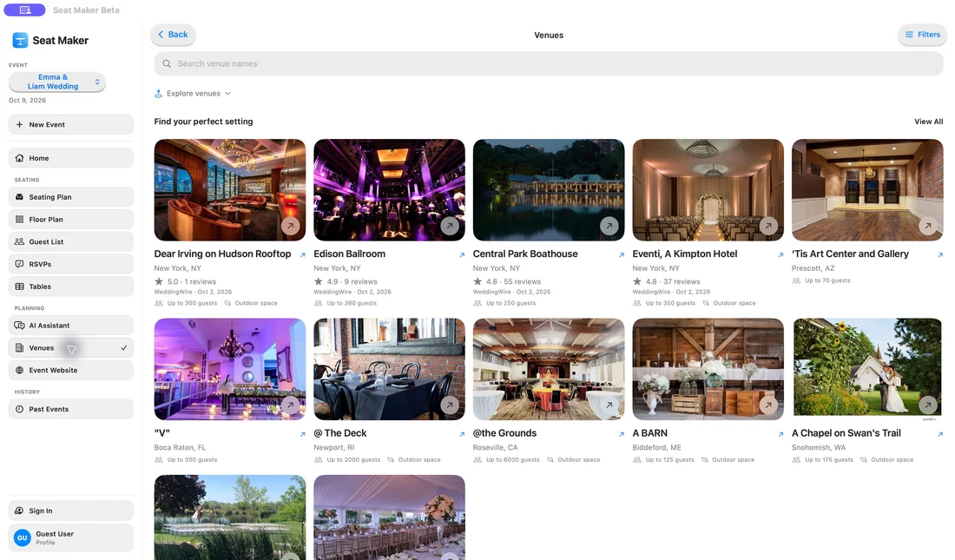
Task: Click expand arrow on 'Tis Art Center photo
Action: point(927,226)
